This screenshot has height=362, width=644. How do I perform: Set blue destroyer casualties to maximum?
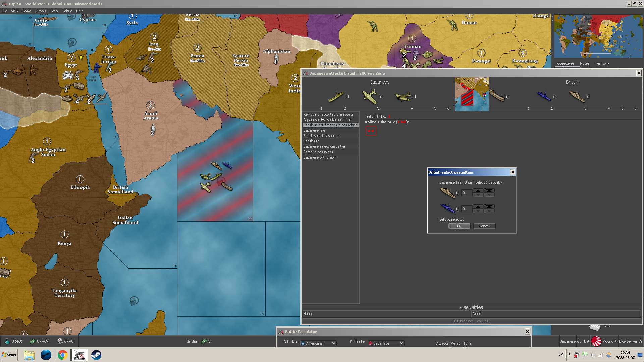coord(489,207)
